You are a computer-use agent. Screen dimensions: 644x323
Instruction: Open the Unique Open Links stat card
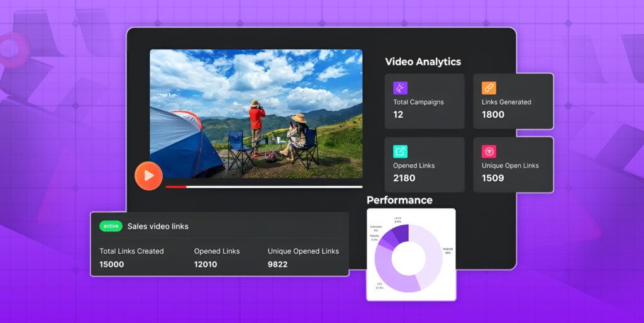(513, 165)
